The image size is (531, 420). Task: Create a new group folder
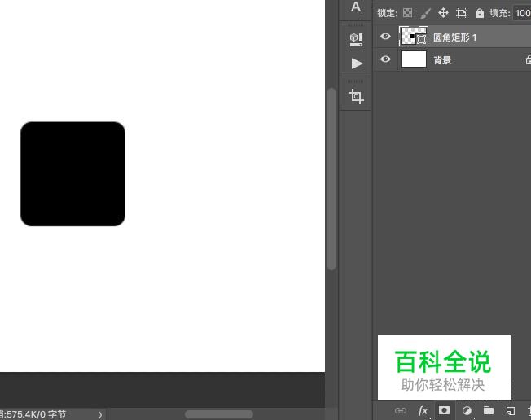click(x=489, y=411)
